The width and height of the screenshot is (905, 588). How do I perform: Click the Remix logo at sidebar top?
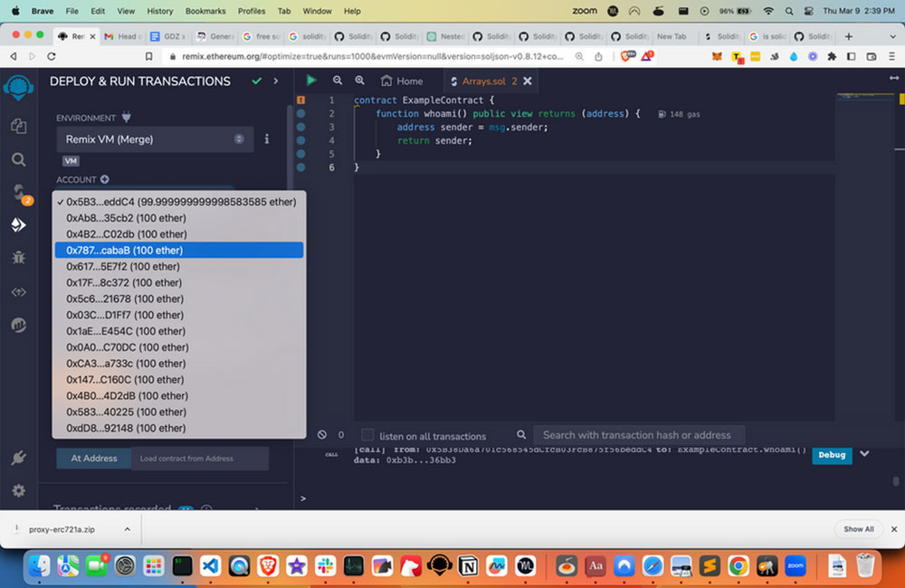[x=18, y=87]
